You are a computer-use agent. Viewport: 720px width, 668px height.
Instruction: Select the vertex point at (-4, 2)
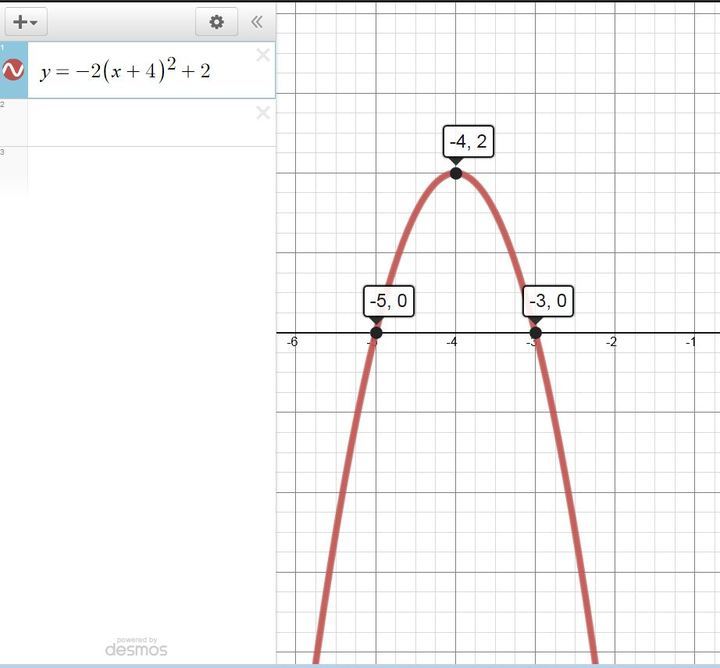pos(456,173)
